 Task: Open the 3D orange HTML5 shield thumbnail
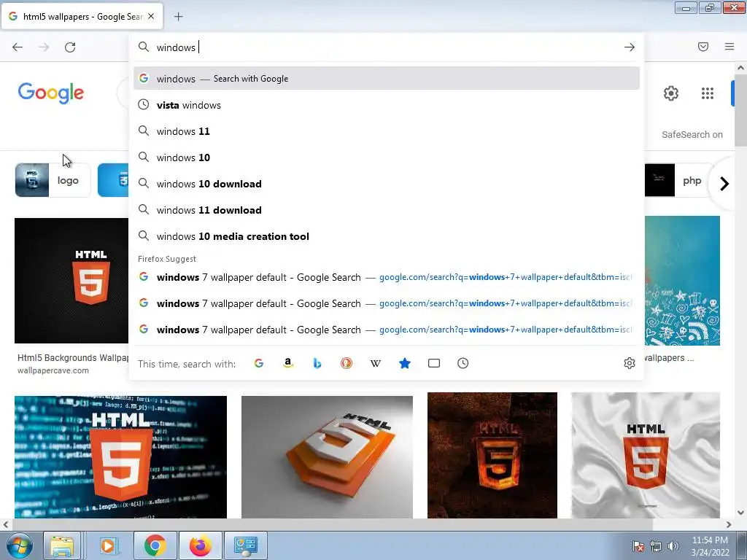[327, 457]
